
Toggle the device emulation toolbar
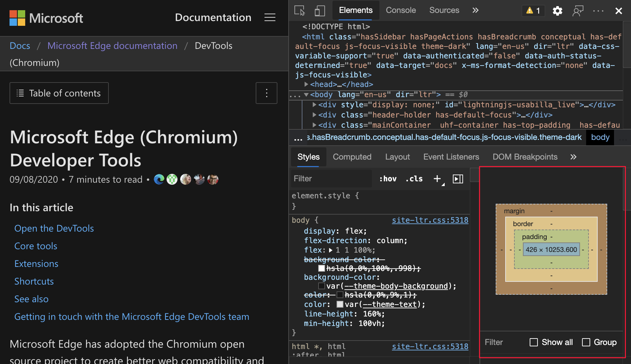click(x=319, y=11)
